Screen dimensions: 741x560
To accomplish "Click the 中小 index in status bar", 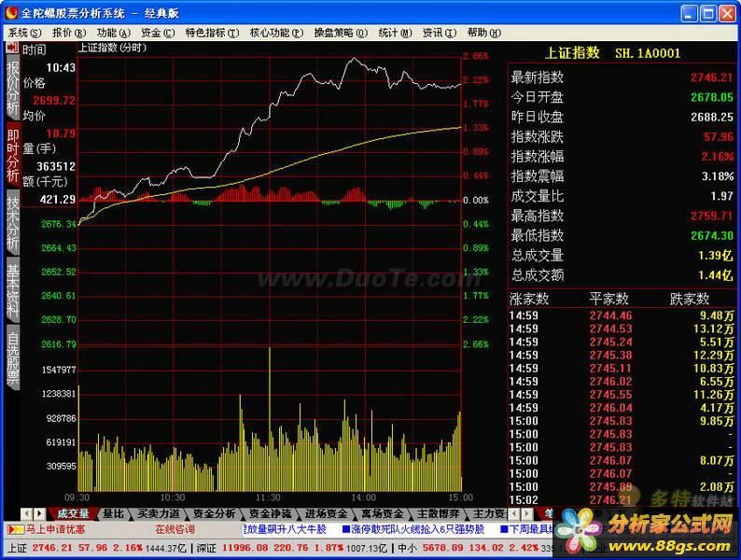I will click(407, 548).
